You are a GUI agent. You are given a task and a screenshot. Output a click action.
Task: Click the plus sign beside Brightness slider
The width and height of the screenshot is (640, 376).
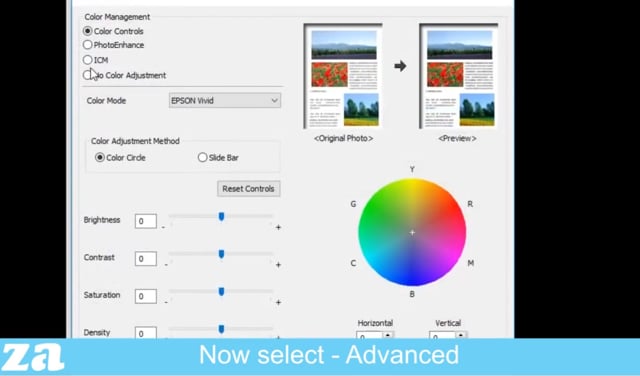click(x=278, y=227)
